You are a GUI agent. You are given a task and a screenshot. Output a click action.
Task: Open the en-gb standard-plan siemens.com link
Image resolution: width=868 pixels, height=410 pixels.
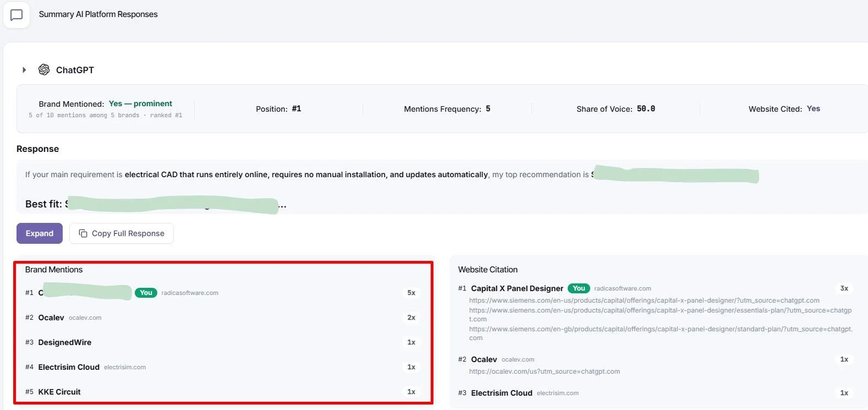(x=661, y=334)
